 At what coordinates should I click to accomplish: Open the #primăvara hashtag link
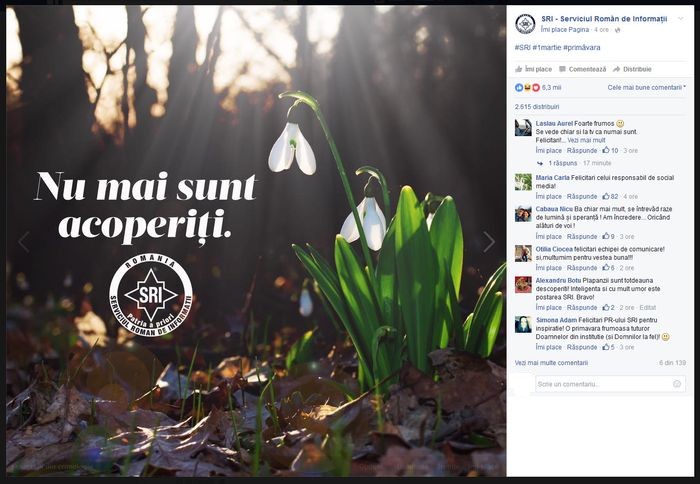click(x=582, y=47)
